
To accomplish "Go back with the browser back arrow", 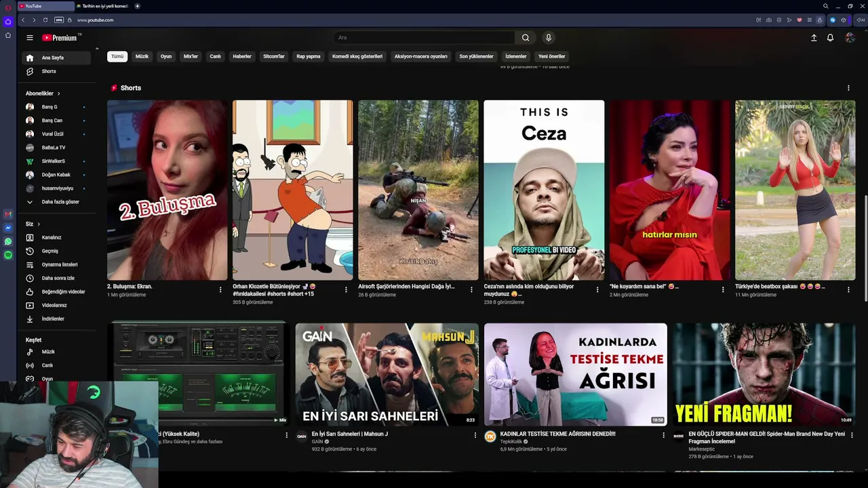I will (22, 20).
